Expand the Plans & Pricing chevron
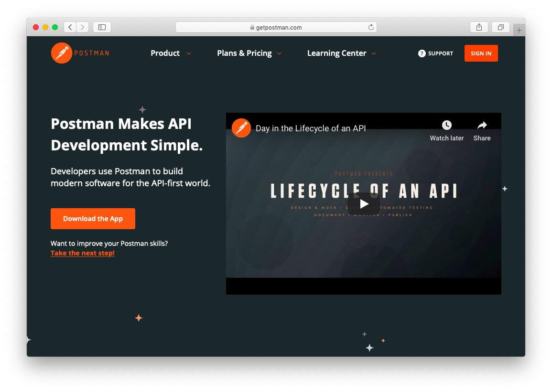Viewport: 552px width, 392px height. click(x=279, y=53)
